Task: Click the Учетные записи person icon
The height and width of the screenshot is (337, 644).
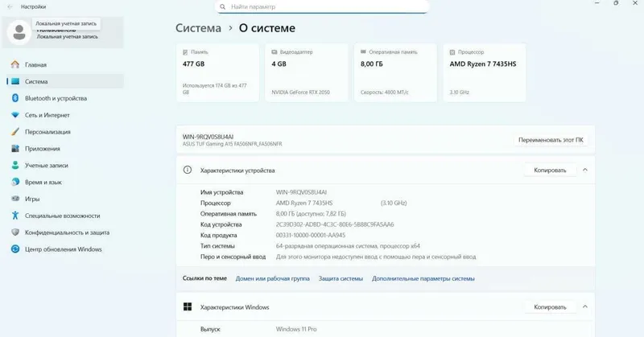Action: (x=15, y=166)
